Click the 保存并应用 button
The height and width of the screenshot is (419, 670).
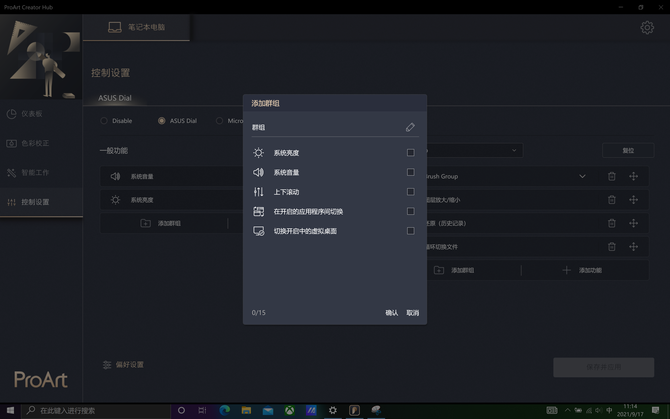pos(603,367)
